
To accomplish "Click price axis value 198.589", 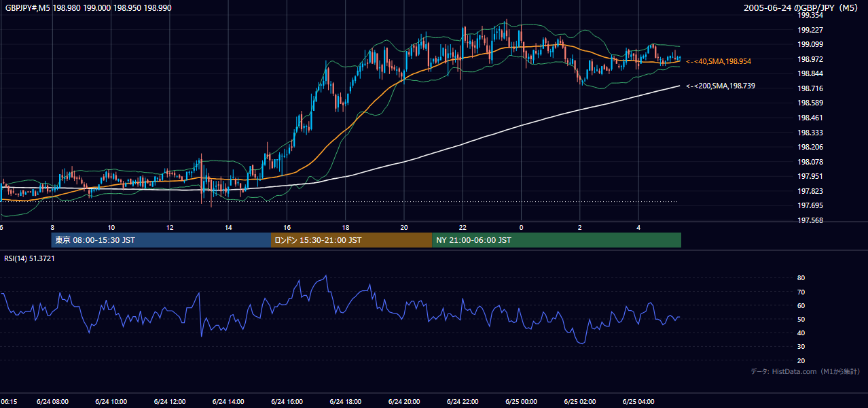I will (x=810, y=103).
